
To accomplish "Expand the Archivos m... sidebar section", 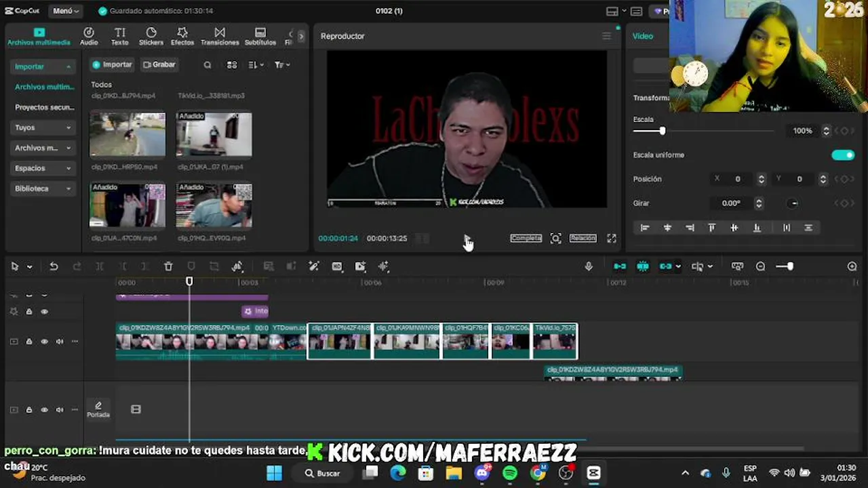I will pos(43,148).
